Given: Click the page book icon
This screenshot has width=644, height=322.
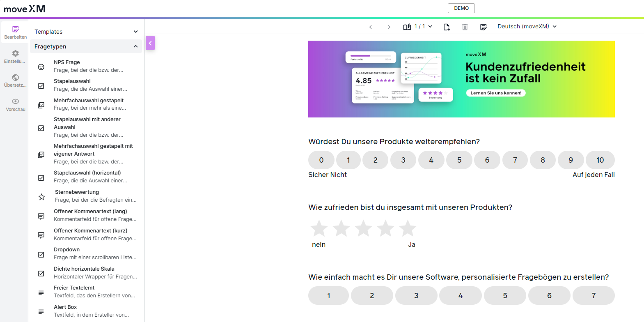Looking at the screenshot, I should pos(407,27).
